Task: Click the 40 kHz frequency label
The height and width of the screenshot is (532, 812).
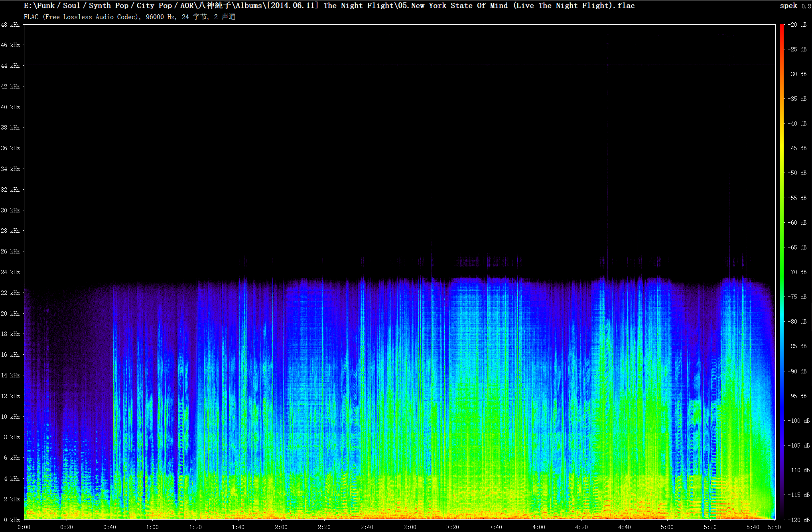Action: coord(10,107)
